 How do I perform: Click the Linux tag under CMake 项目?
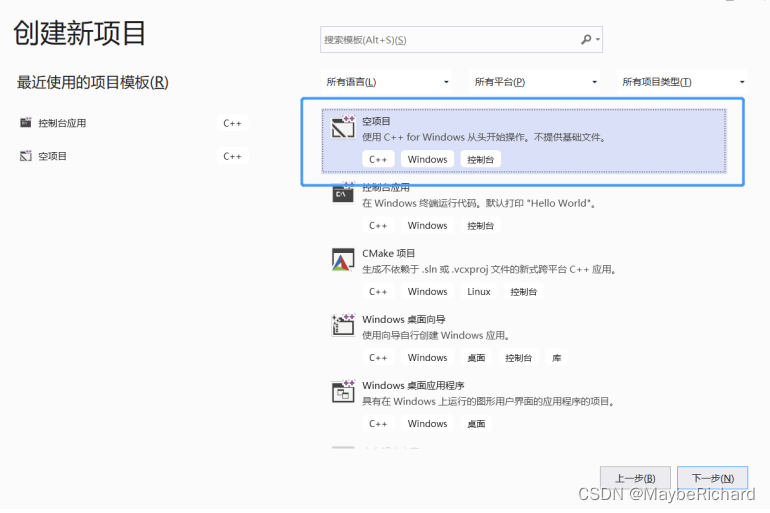[x=479, y=292]
